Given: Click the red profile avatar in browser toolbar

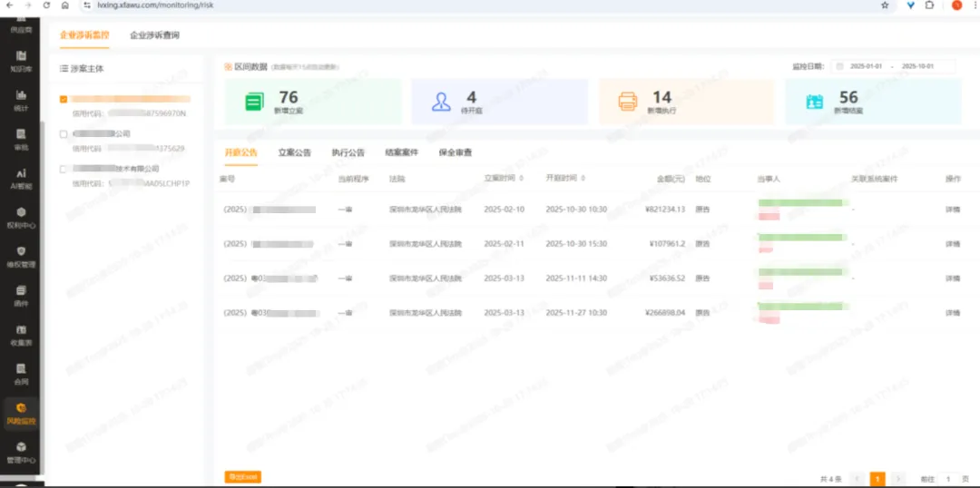Looking at the screenshot, I should click(x=956, y=5).
